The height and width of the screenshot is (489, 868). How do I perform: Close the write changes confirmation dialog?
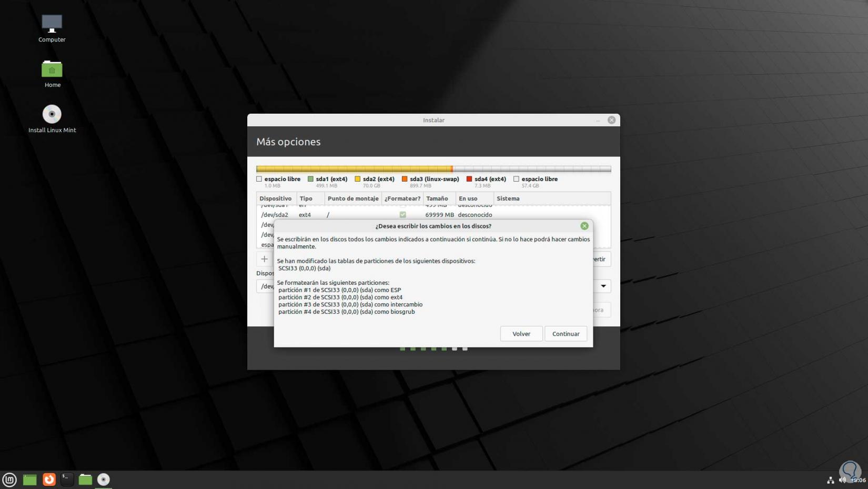pos(584,226)
